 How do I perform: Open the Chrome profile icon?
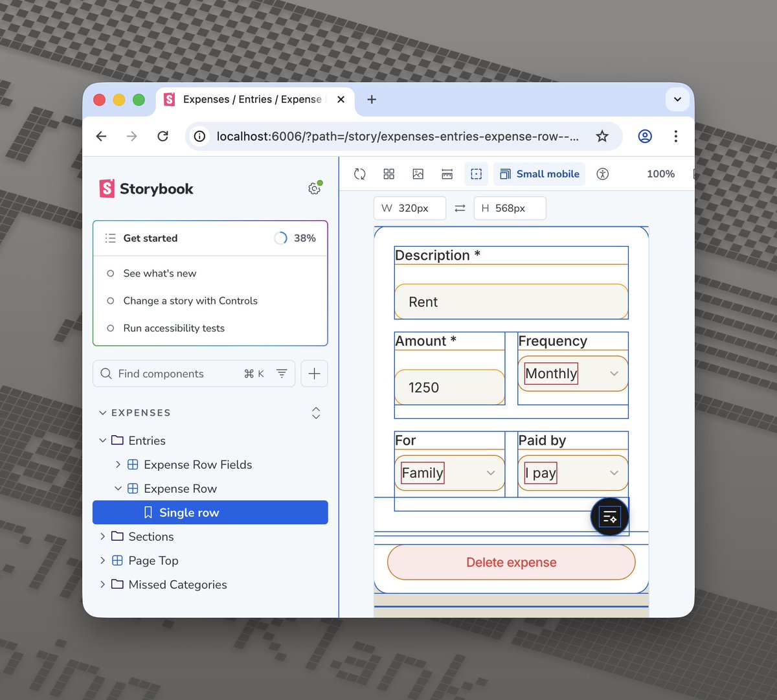point(645,136)
